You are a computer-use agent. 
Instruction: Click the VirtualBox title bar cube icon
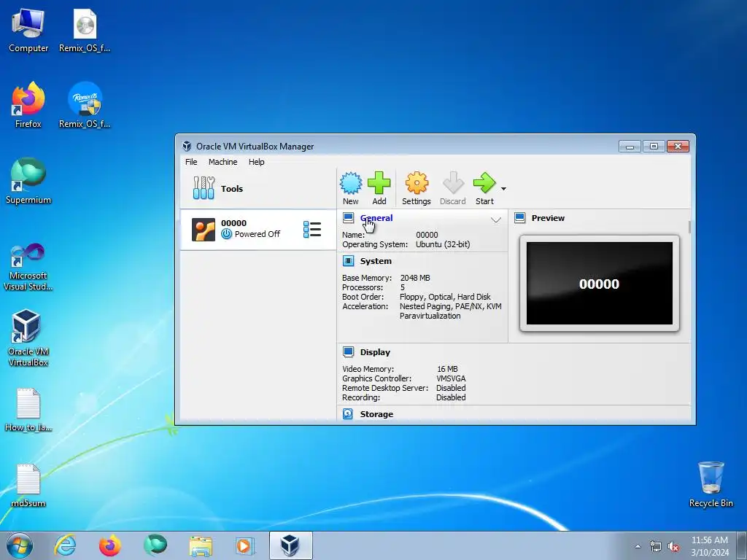187,146
